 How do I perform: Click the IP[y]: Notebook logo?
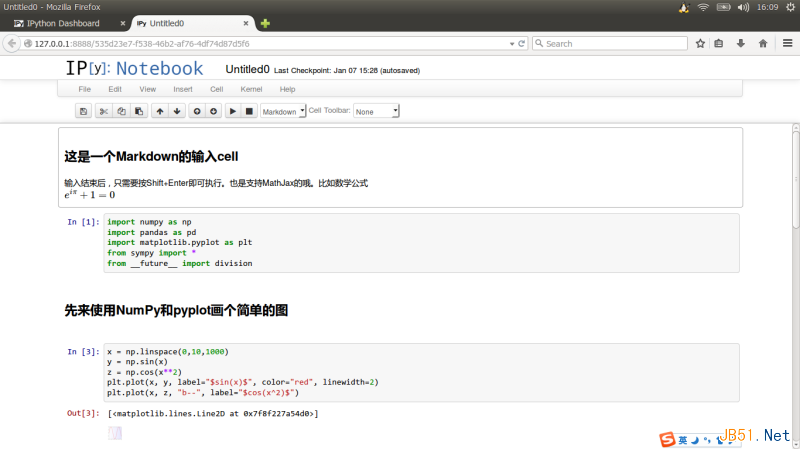(134, 68)
